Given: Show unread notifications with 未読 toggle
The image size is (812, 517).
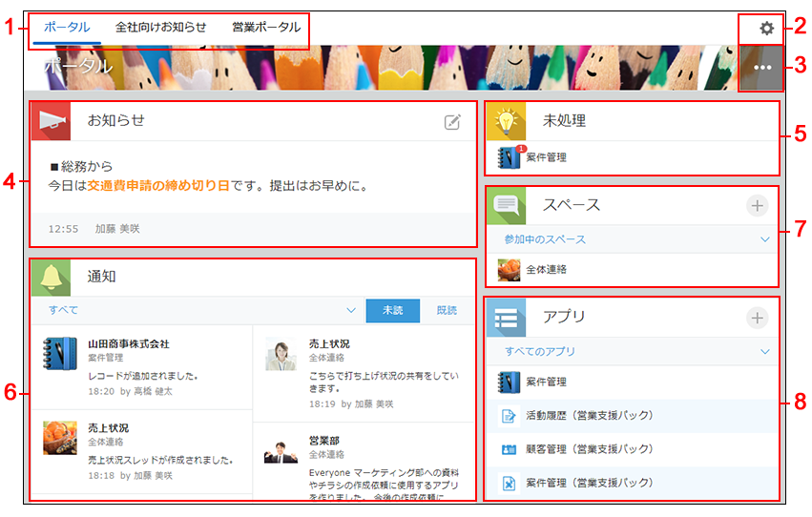Looking at the screenshot, I should pyautogui.click(x=393, y=311).
